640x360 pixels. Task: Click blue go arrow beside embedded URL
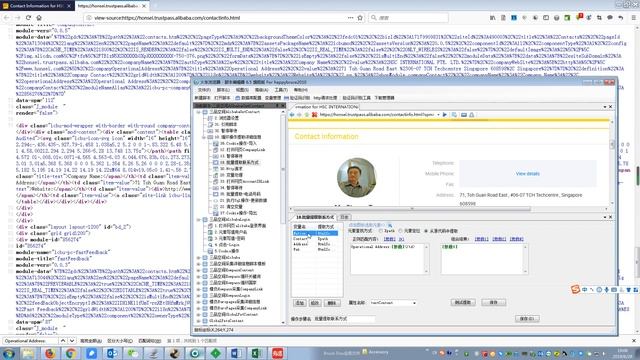[444, 115]
